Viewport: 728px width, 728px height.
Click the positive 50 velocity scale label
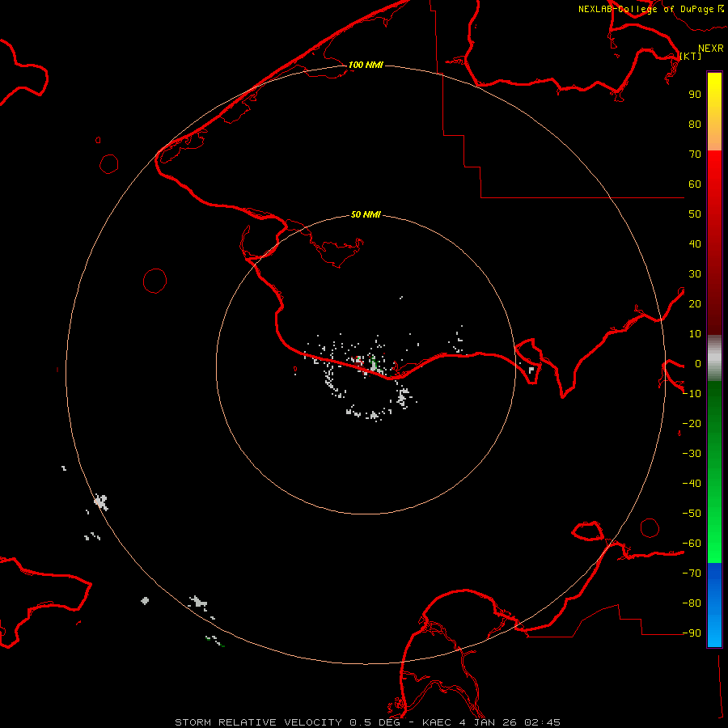coord(695,214)
